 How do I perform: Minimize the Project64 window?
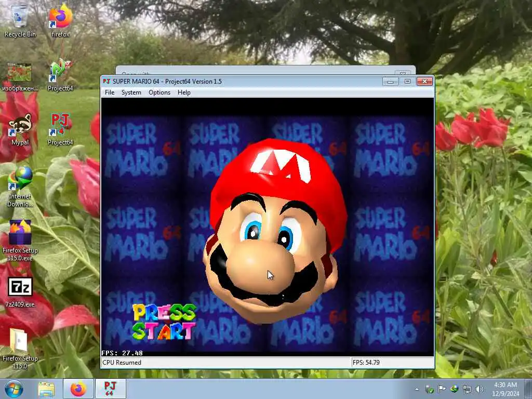(x=390, y=82)
